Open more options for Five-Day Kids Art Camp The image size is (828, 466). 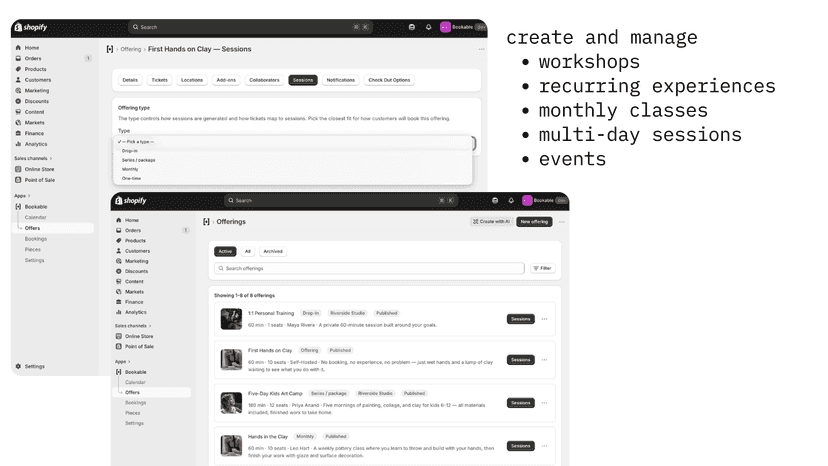(544, 403)
